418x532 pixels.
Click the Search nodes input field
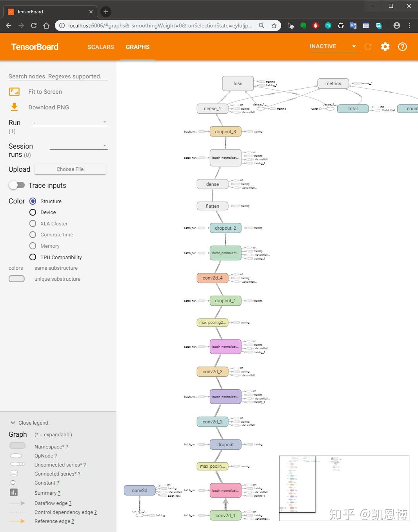pos(58,76)
